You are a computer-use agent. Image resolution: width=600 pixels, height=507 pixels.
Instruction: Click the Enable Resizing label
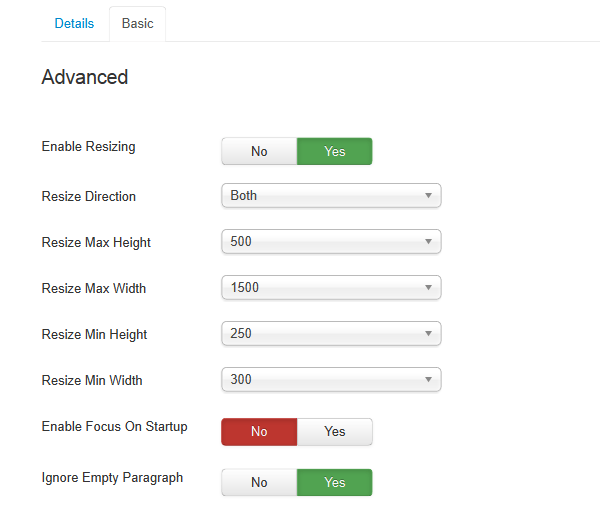click(x=88, y=147)
